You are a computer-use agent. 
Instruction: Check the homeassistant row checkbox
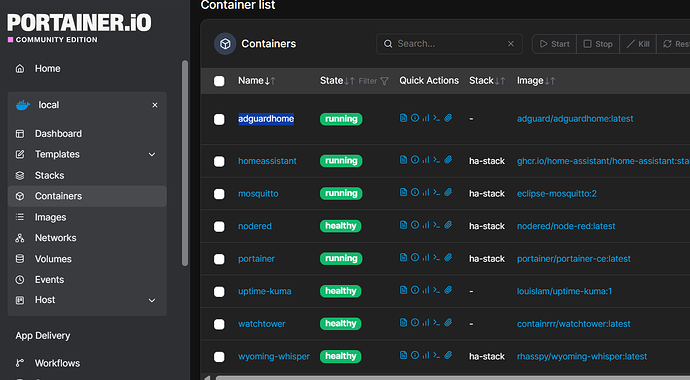coord(219,161)
